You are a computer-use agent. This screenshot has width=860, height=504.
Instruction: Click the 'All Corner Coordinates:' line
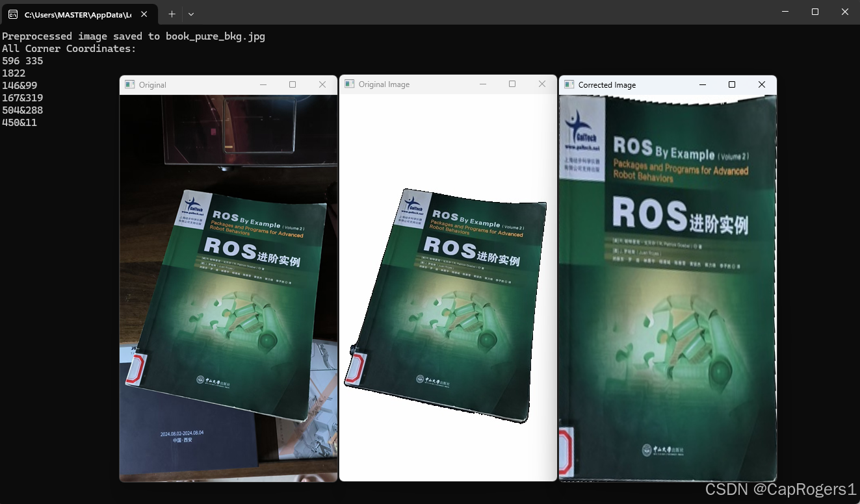click(x=69, y=49)
